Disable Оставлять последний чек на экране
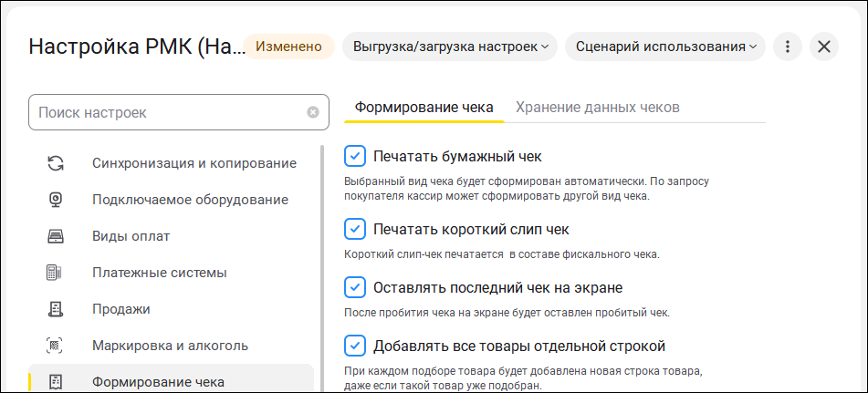The width and height of the screenshot is (868, 393). coord(355,287)
